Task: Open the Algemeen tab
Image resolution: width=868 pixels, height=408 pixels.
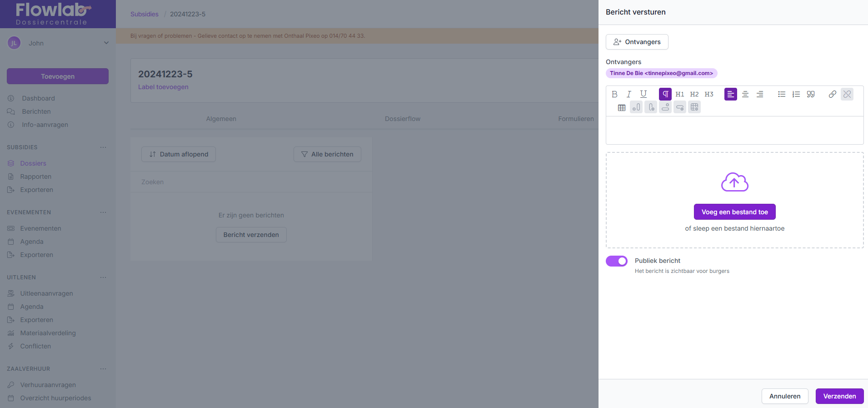Action: 221,119
